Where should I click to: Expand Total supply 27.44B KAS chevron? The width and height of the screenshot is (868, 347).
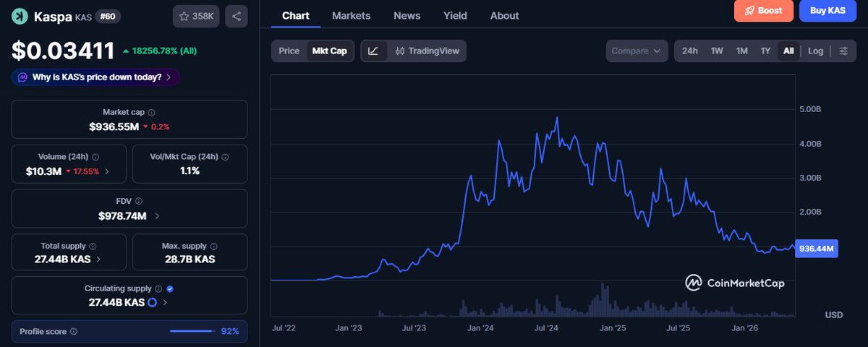pyautogui.click(x=98, y=260)
